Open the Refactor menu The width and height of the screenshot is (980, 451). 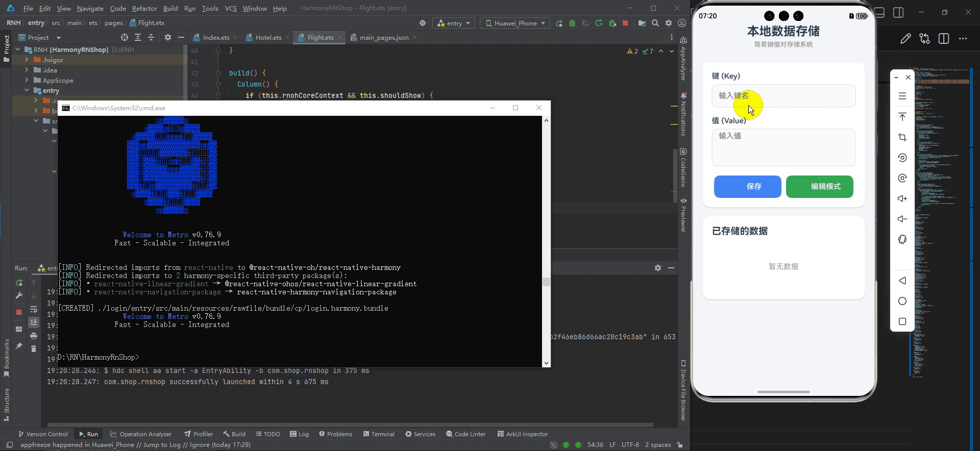144,8
